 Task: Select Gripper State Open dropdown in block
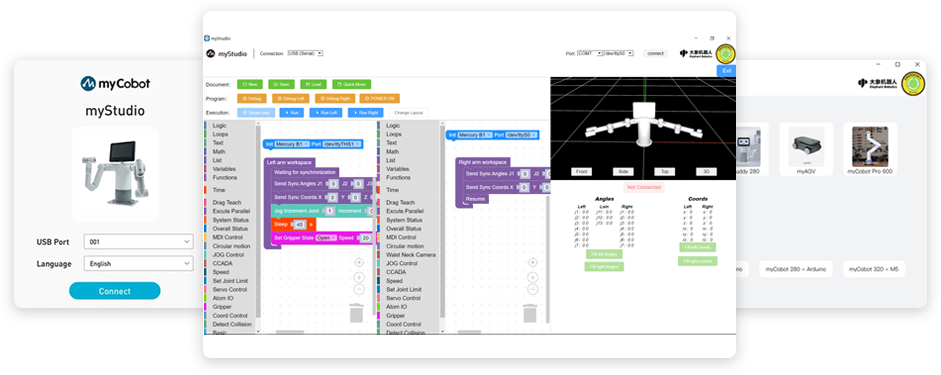coord(326,238)
